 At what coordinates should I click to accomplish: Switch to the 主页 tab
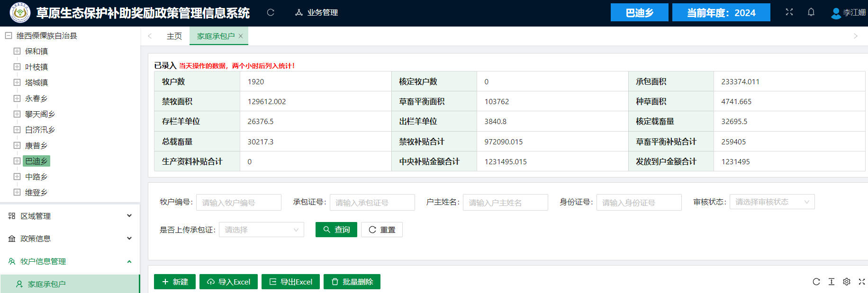(x=174, y=36)
